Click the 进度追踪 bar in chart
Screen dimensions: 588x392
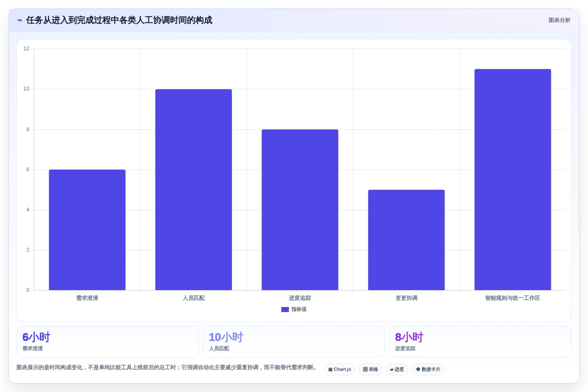(300, 210)
